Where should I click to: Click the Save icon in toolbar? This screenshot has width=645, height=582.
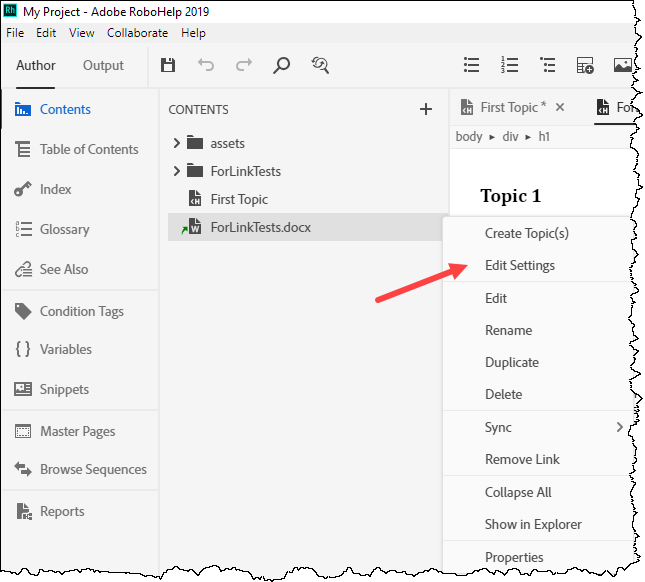click(x=168, y=66)
